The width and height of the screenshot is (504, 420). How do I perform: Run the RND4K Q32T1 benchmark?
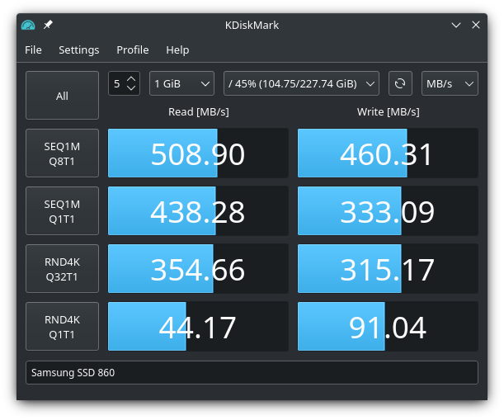pos(62,268)
